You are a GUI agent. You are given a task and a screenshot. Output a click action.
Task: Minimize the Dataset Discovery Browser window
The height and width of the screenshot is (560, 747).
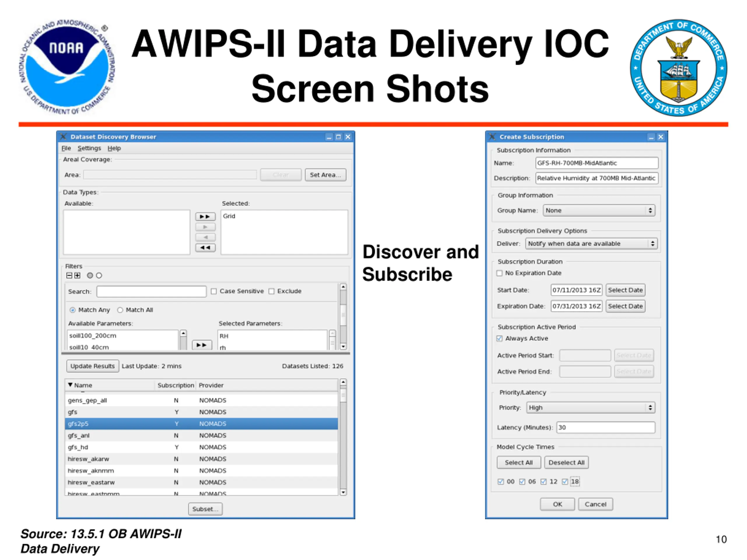pos(329,137)
